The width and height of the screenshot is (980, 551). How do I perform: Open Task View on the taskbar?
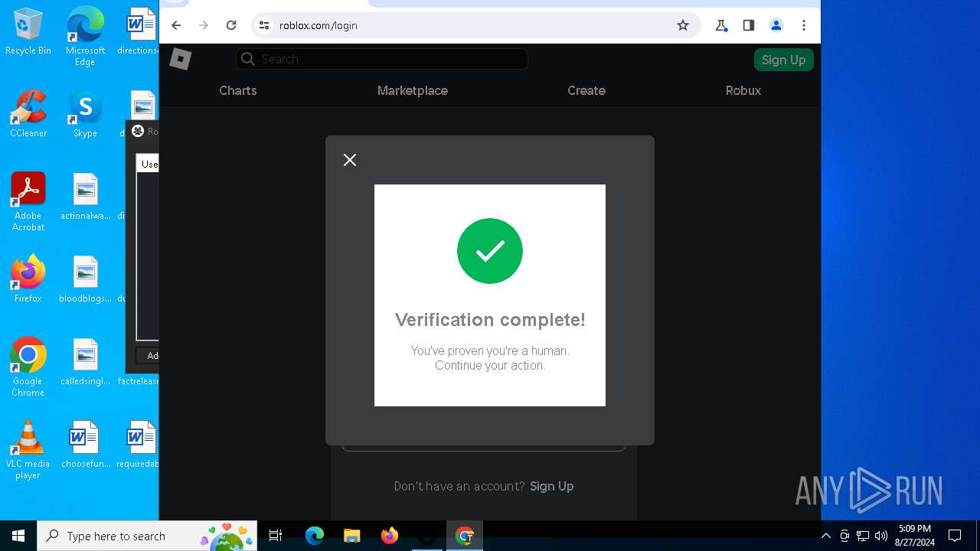(x=276, y=536)
